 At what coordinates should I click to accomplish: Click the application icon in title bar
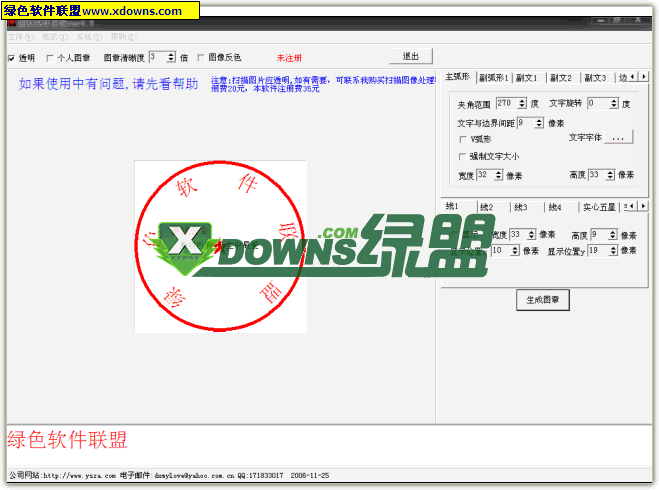point(11,23)
